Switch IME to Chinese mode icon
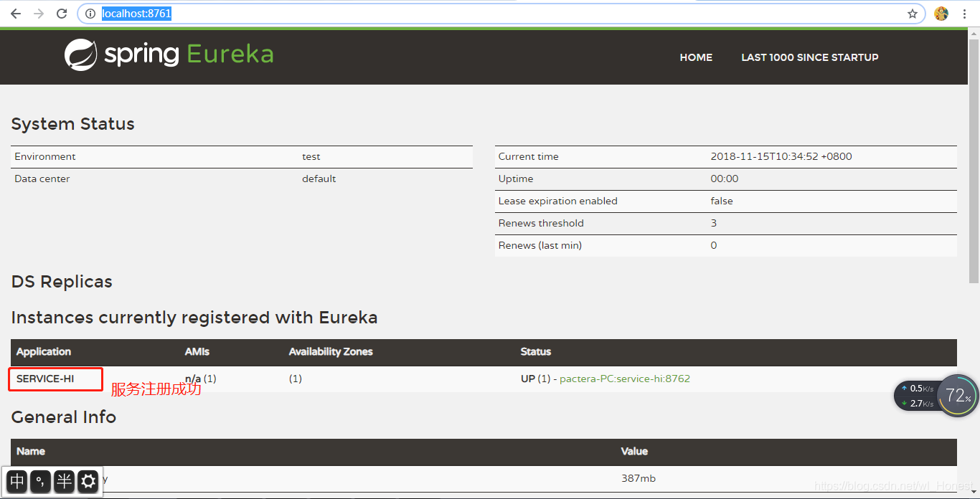This screenshot has height=499, width=980. 17,481
